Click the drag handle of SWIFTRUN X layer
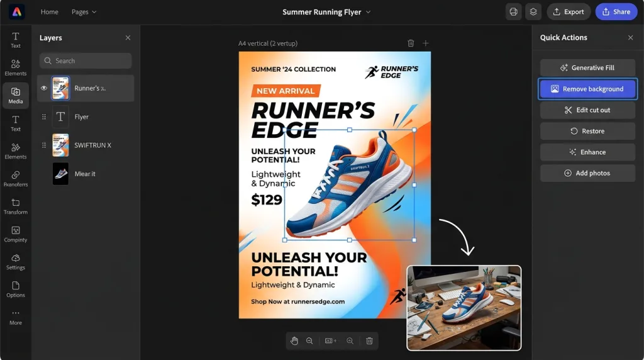Image resolution: width=644 pixels, height=360 pixels. (44, 145)
